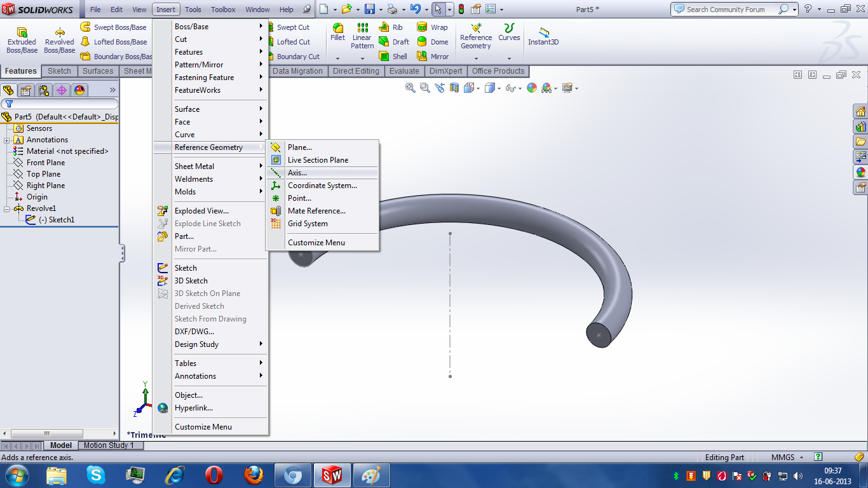Open the Appearances task pane tab
Image resolution: width=868 pixels, height=488 pixels.
pos(861,172)
